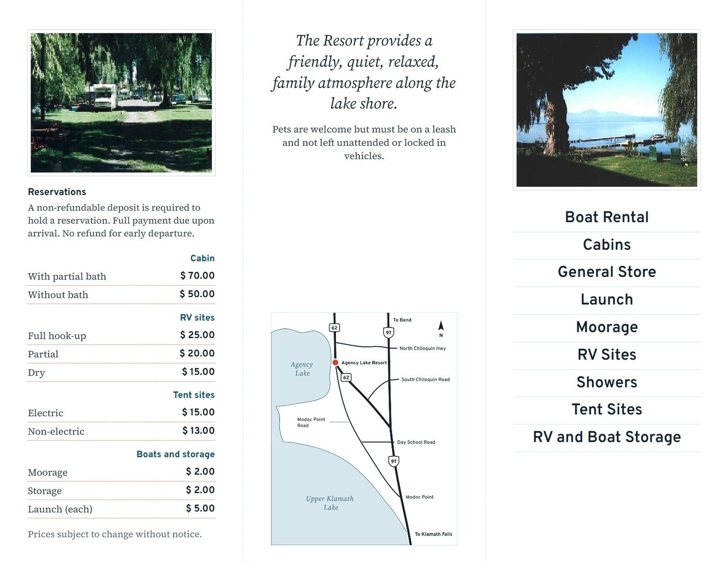Open the RV campground photo under trees
728x563 pixels.
[121, 103]
